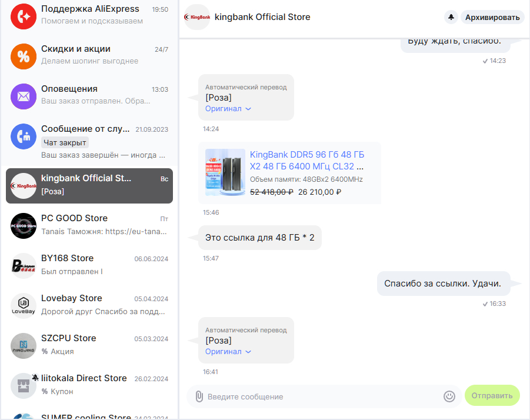The height and width of the screenshot is (420, 530).
Task: Expand Оригинал under the 16:41 message
Action: 228,352
